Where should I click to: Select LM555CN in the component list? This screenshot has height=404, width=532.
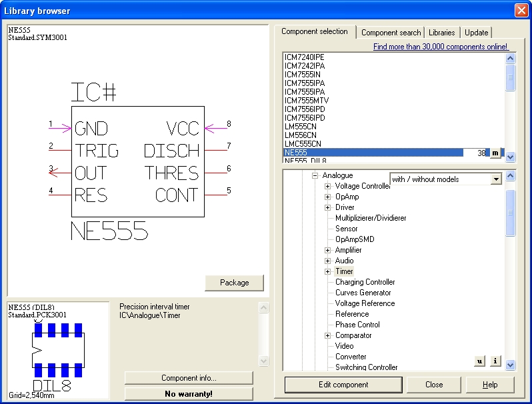(x=301, y=127)
